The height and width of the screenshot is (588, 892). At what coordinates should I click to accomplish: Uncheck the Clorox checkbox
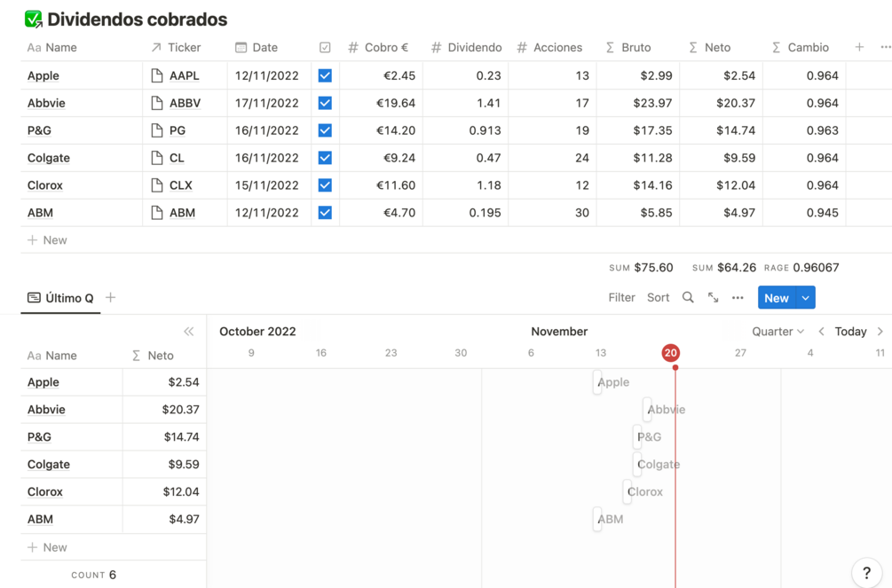[325, 184]
